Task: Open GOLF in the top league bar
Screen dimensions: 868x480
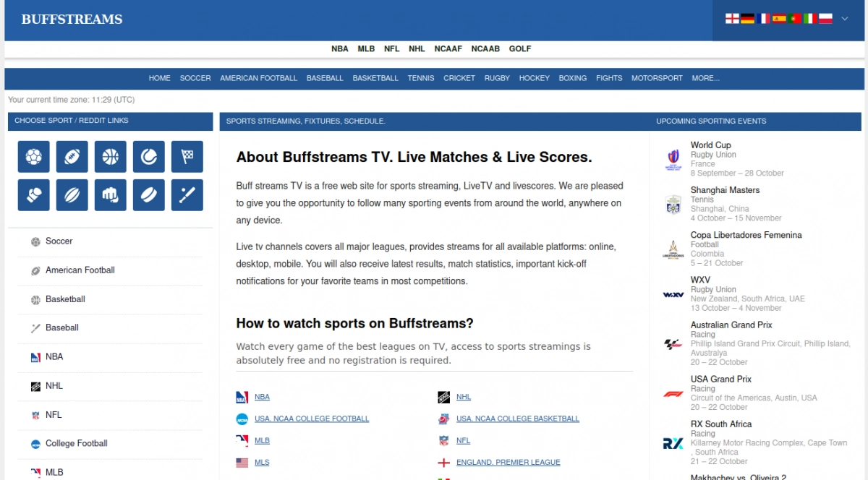Action: click(x=520, y=49)
